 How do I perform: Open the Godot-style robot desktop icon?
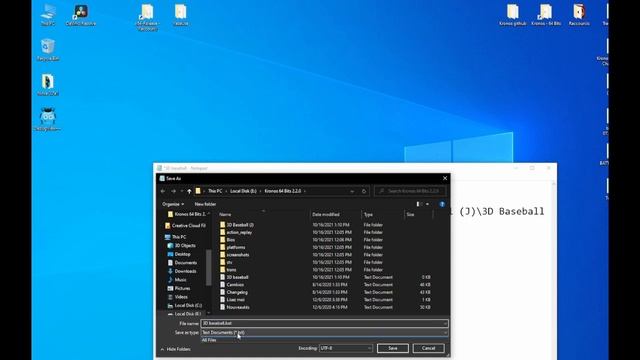tap(48, 119)
